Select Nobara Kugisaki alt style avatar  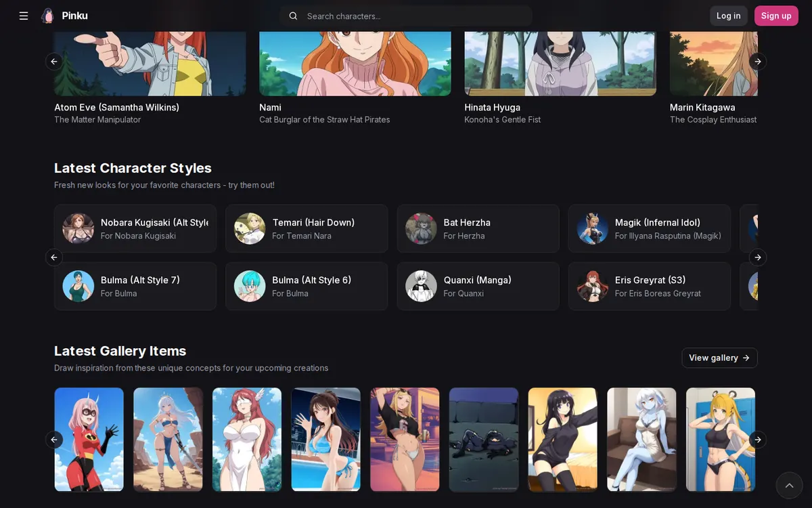[x=78, y=228]
